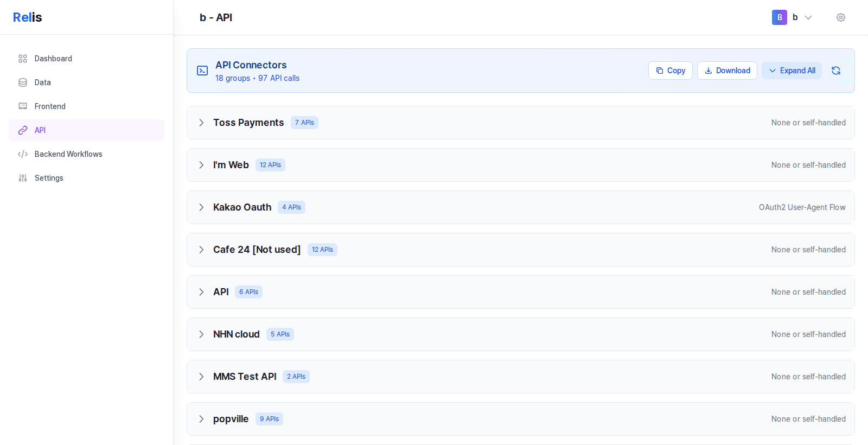Click the 9 APIs badge on popville
Screen dimensions: 868x445
269,419
